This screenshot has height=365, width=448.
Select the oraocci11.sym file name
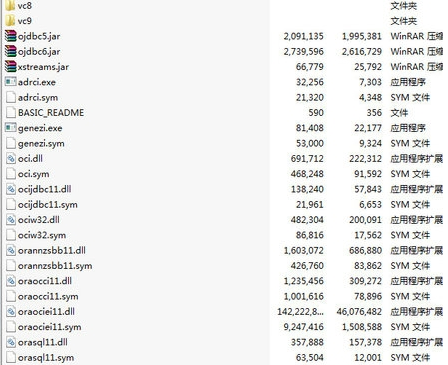[x=48, y=297]
